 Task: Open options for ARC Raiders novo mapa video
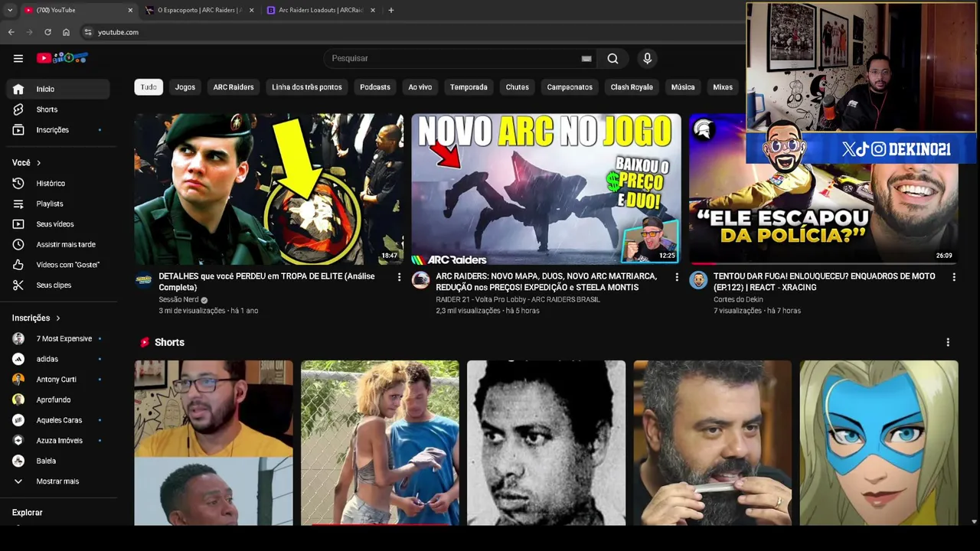(676, 277)
